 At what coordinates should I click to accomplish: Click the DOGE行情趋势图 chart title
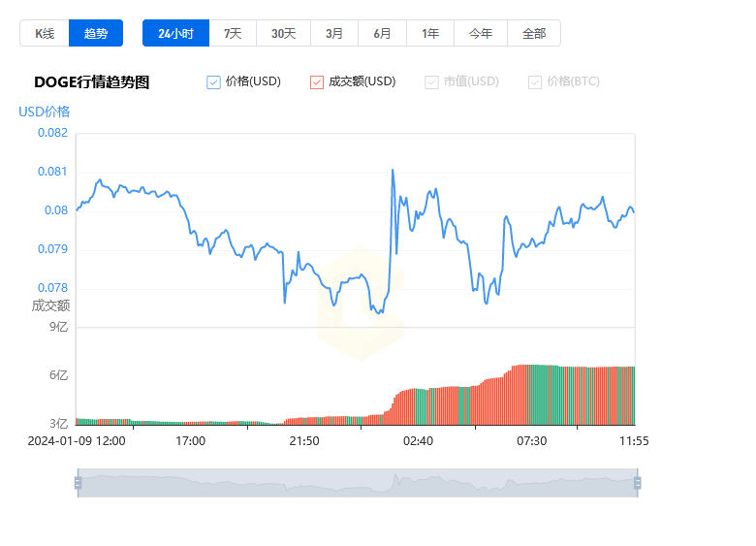pyautogui.click(x=91, y=82)
